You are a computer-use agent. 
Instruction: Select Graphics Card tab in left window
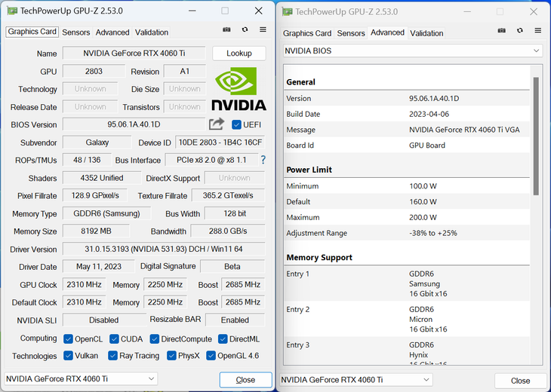(32, 32)
